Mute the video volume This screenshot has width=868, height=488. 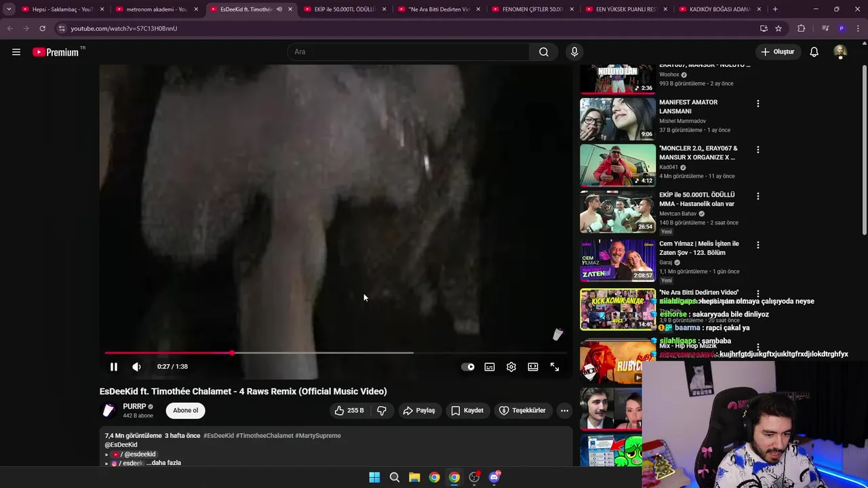136,367
